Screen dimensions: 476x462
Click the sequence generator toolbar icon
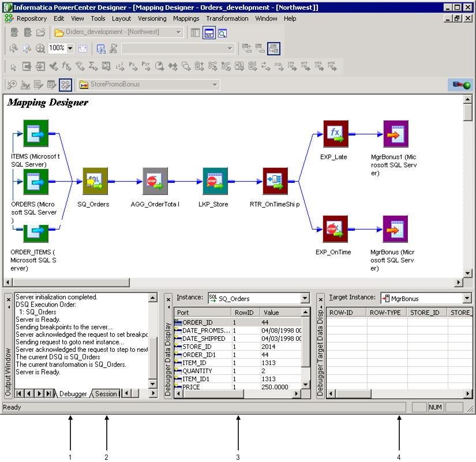(119, 66)
